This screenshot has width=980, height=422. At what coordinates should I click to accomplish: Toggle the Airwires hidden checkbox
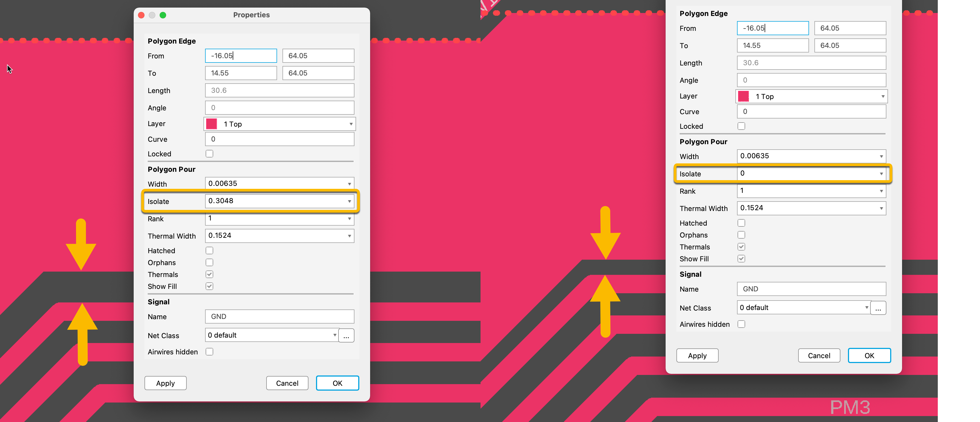point(209,352)
